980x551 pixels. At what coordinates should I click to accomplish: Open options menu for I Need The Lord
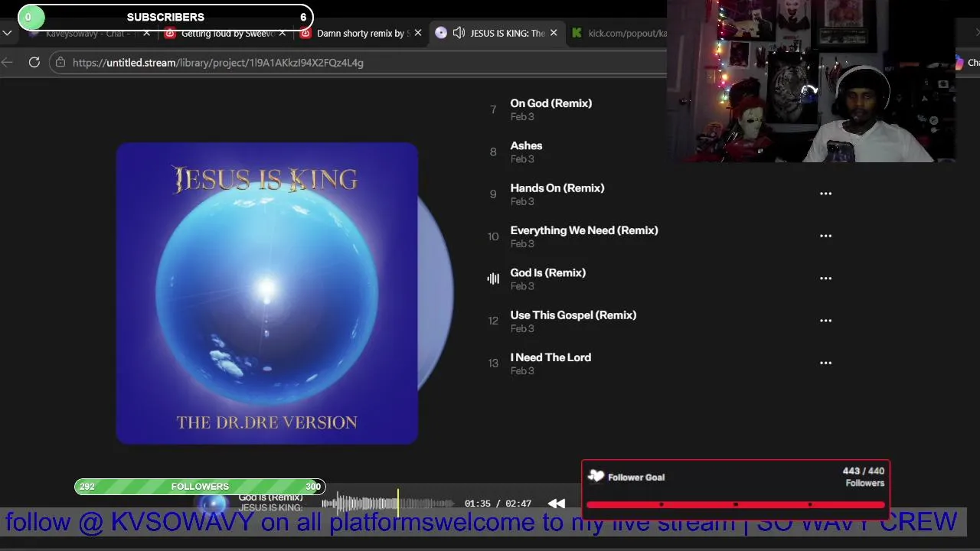pyautogui.click(x=825, y=363)
